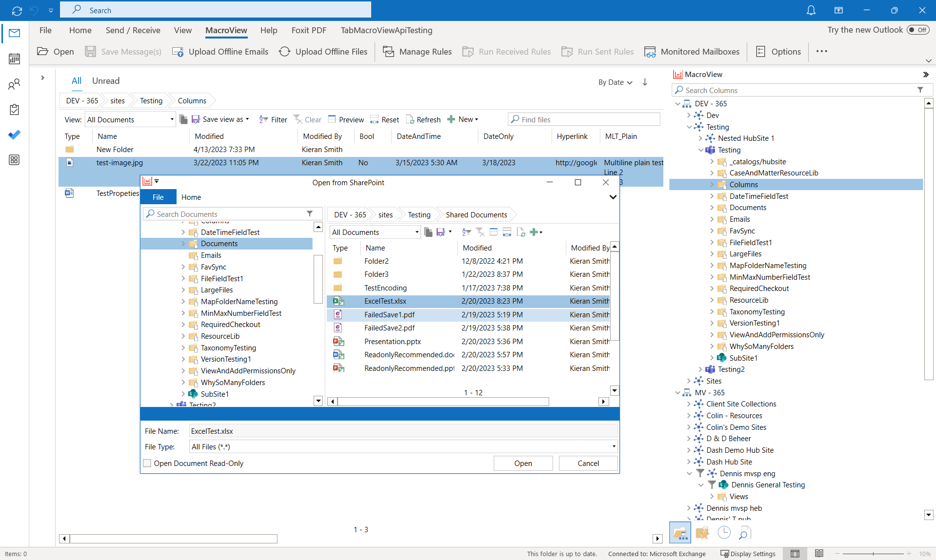Open Monitored Mailboxes from the ribbon
Screen dimensions: 936x560
tap(692, 52)
